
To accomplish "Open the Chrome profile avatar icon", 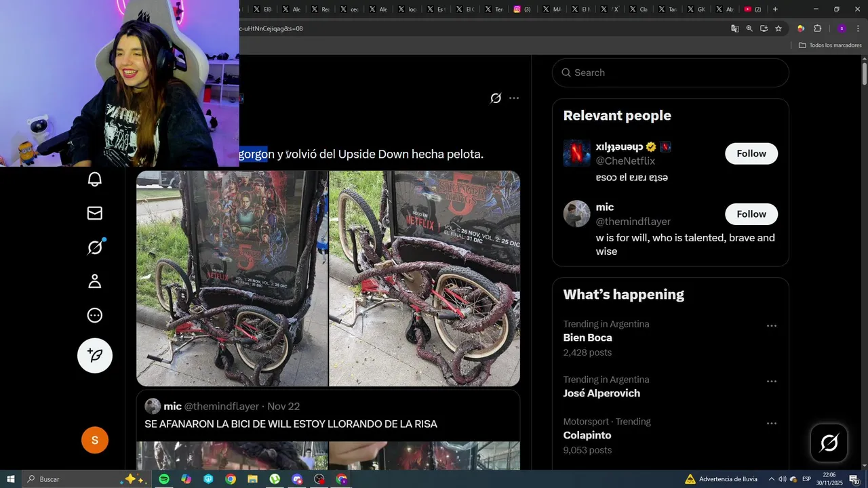I will [x=842, y=28].
